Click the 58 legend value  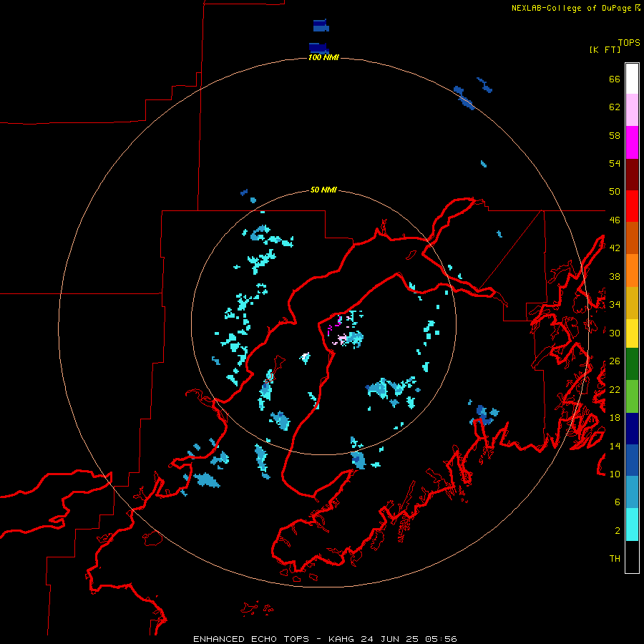[615, 135]
